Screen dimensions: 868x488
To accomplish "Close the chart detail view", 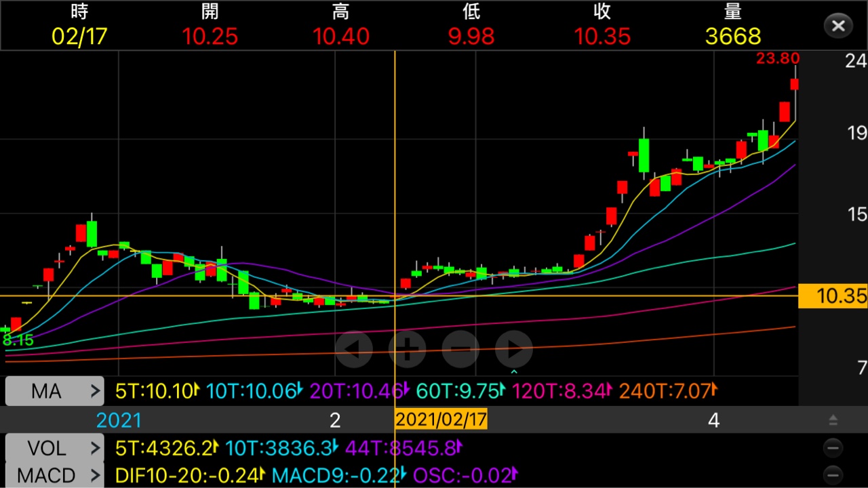I will 838,26.
